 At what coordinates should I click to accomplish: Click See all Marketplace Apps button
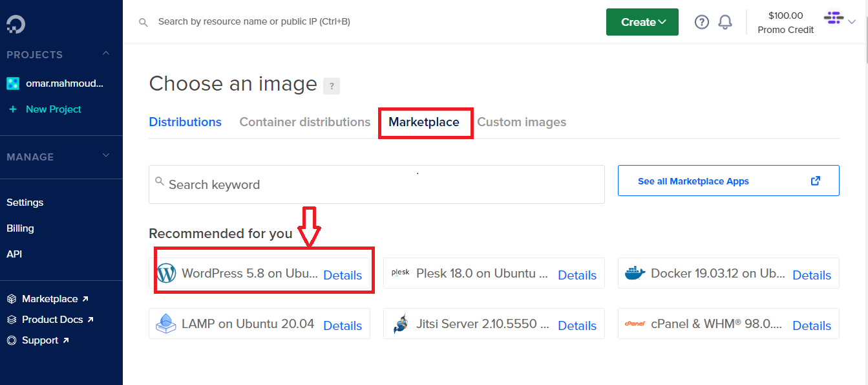click(x=728, y=181)
